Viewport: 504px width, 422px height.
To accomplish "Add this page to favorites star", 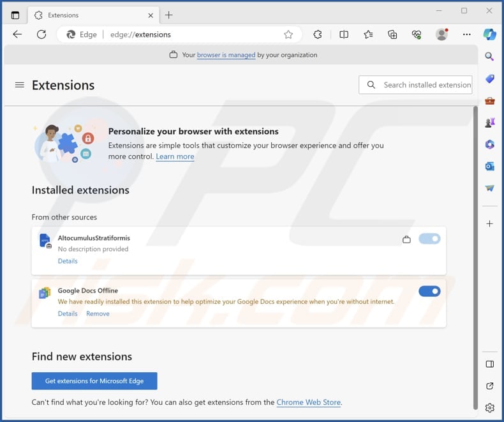I will (x=288, y=34).
